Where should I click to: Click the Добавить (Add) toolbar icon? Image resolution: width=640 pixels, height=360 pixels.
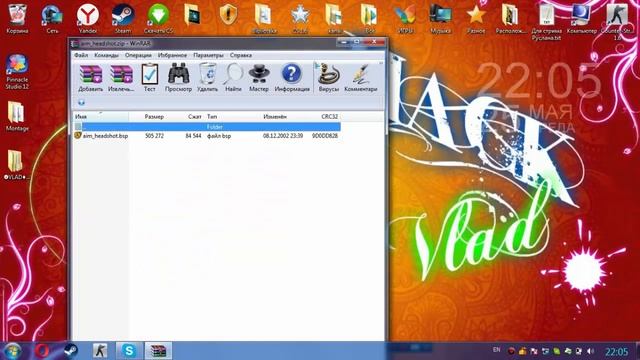pos(91,78)
